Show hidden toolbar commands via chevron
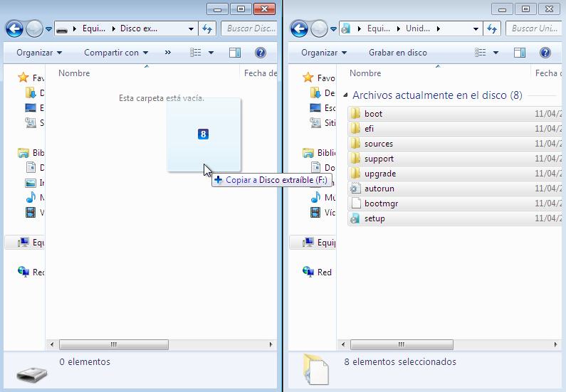 168,53
